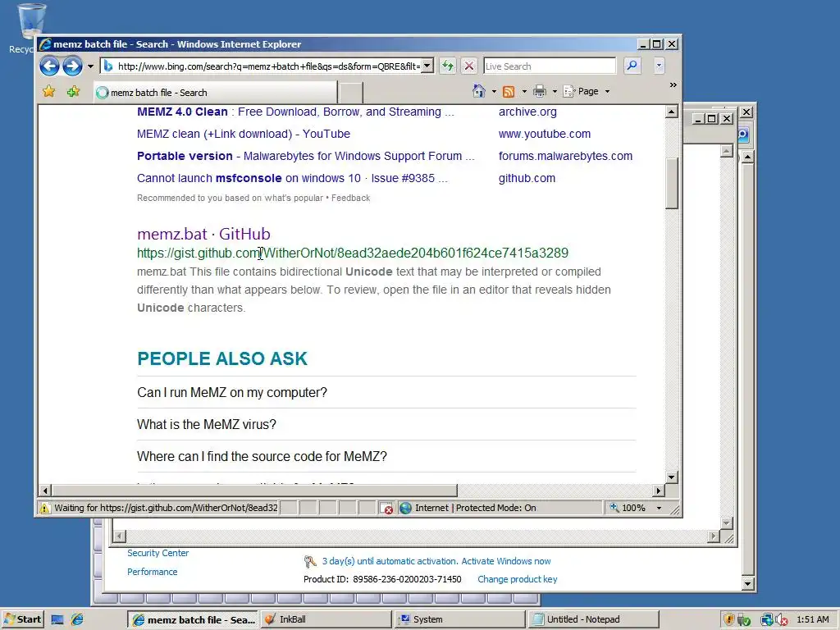
Task: Expand the Home button dropdown arrow
Action: 494,92
